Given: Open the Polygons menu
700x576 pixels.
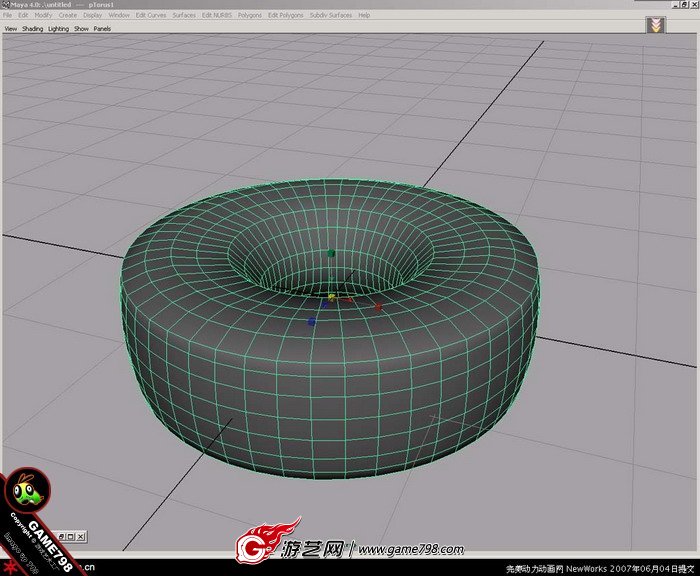Looking at the screenshot, I should 249,16.
